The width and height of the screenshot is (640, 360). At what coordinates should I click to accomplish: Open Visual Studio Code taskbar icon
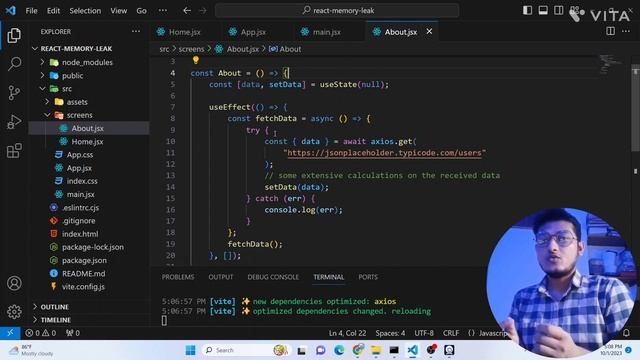point(413,350)
